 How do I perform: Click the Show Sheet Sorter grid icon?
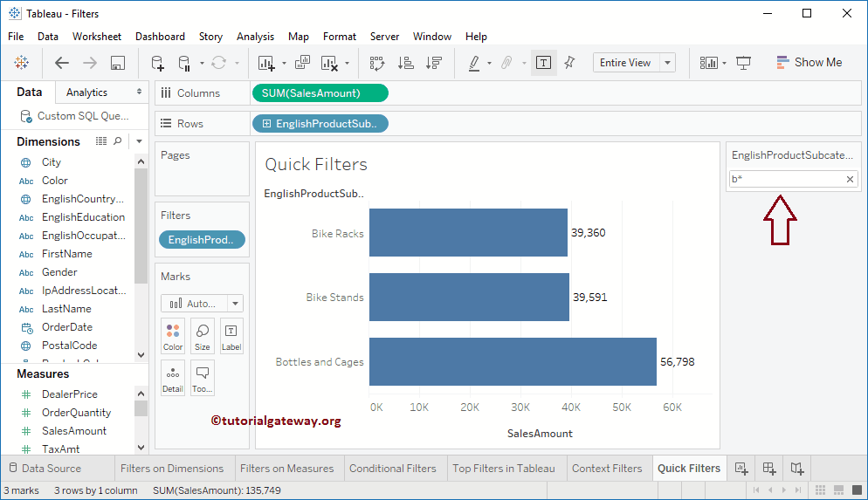[x=820, y=490]
